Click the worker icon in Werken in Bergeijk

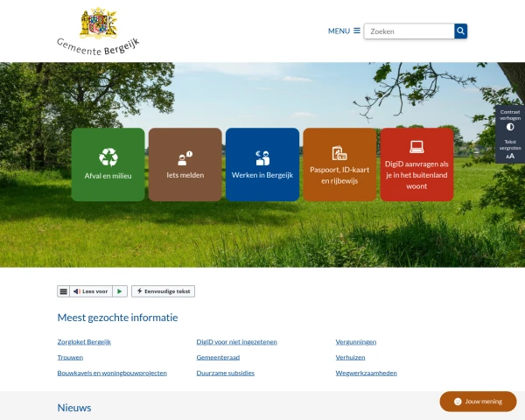pyautogui.click(x=262, y=158)
